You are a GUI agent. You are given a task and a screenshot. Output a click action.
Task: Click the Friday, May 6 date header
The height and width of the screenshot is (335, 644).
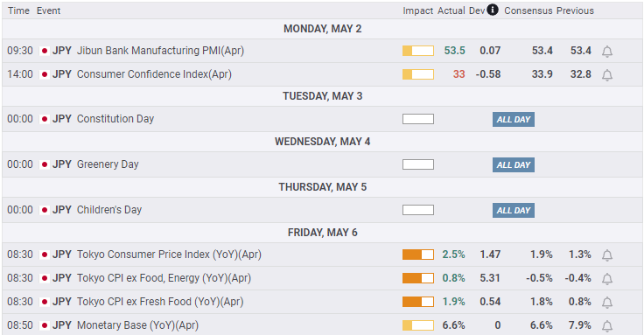(322, 233)
